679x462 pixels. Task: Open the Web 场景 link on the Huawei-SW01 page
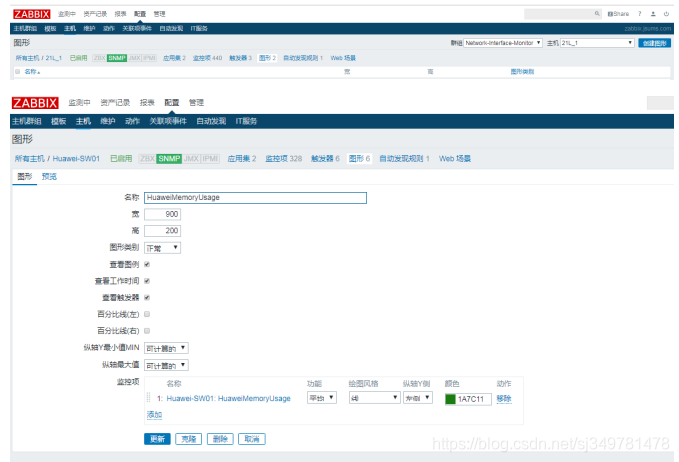455,158
